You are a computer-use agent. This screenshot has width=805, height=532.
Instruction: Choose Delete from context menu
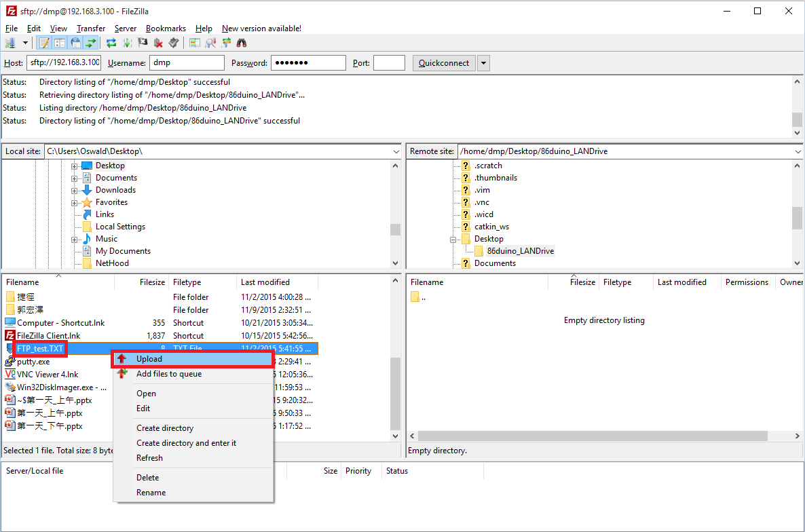click(x=193, y=478)
